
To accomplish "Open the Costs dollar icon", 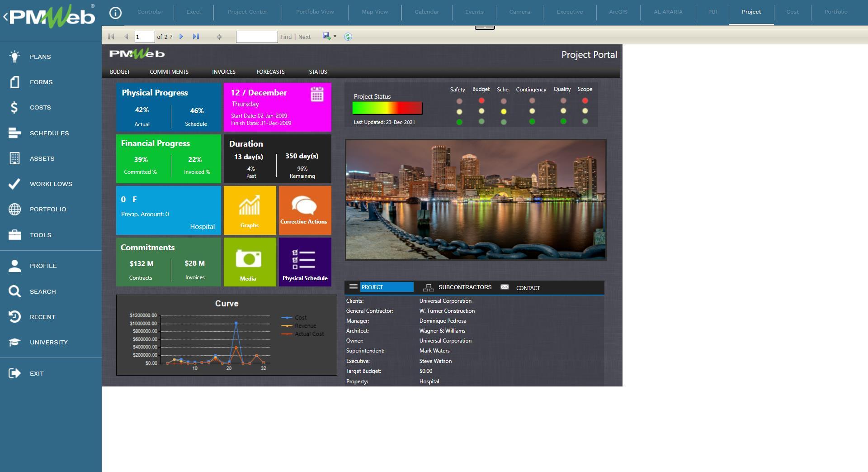I will pos(14,107).
